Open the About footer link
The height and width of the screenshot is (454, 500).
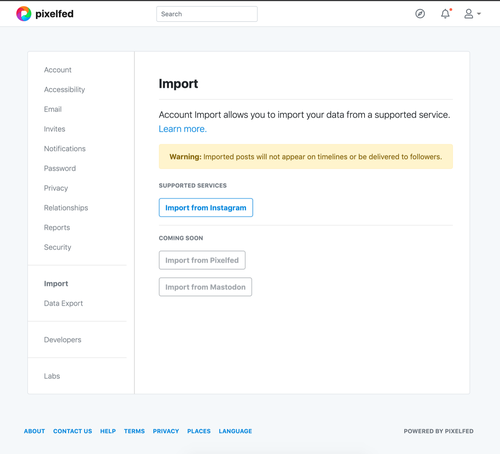pyautogui.click(x=34, y=431)
